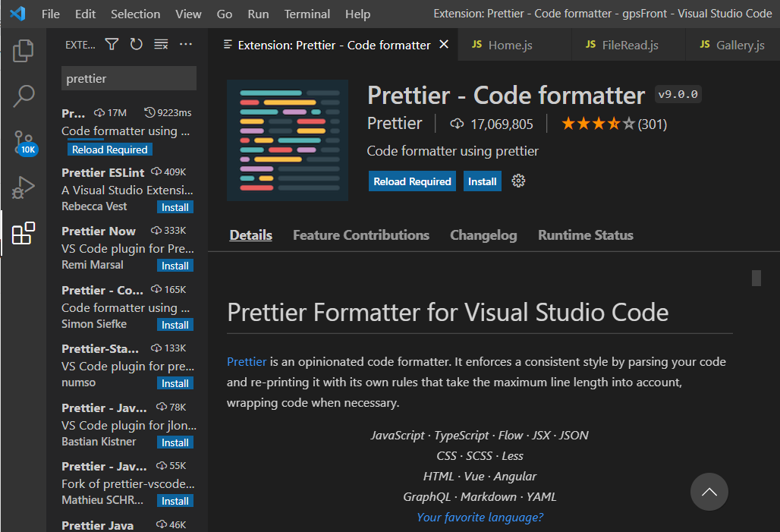
Task: Refresh the extensions list
Action: (x=137, y=44)
